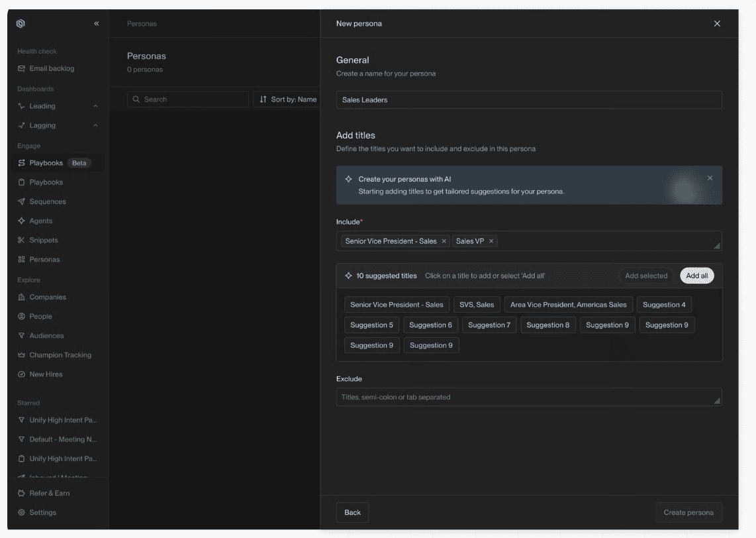Click the sort arrows icon beside Sort by
Viewport: 756px width, 538px height.
pos(263,99)
